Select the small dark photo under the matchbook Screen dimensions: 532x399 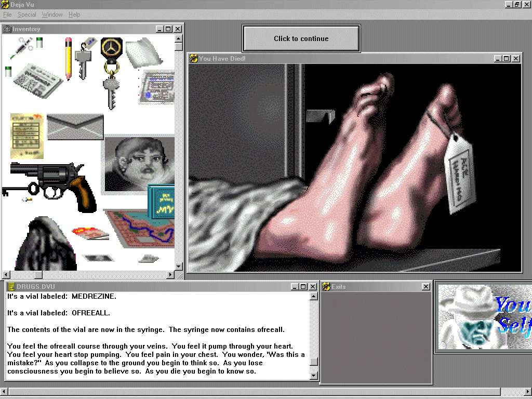[98, 258]
